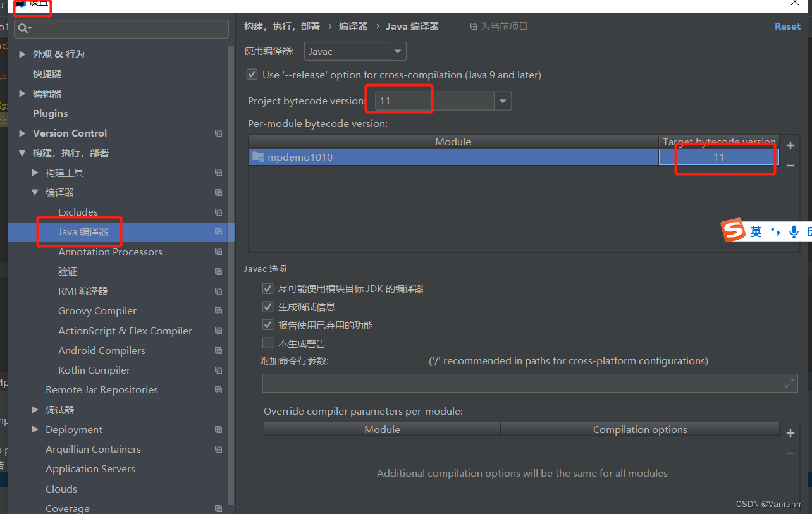
Task: Click the search magnifier icon in settings
Action: coord(24,28)
